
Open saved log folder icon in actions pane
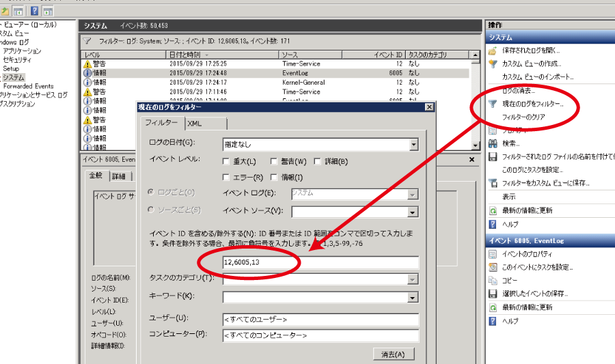493,51
